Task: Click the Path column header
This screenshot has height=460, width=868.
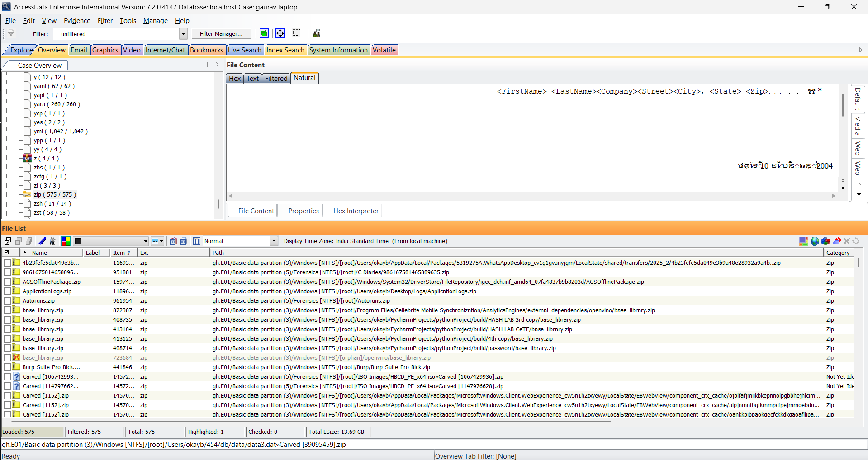Action: (516, 253)
